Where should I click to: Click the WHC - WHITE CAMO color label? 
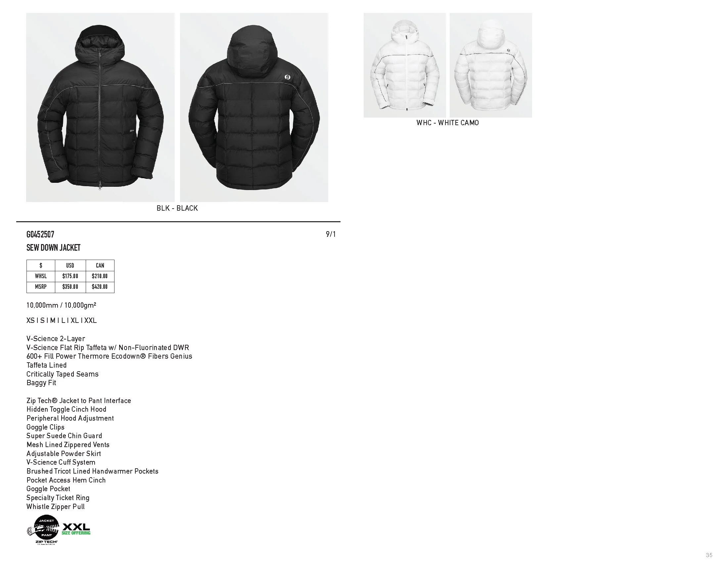pyautogui.click(x=448, y=123)
